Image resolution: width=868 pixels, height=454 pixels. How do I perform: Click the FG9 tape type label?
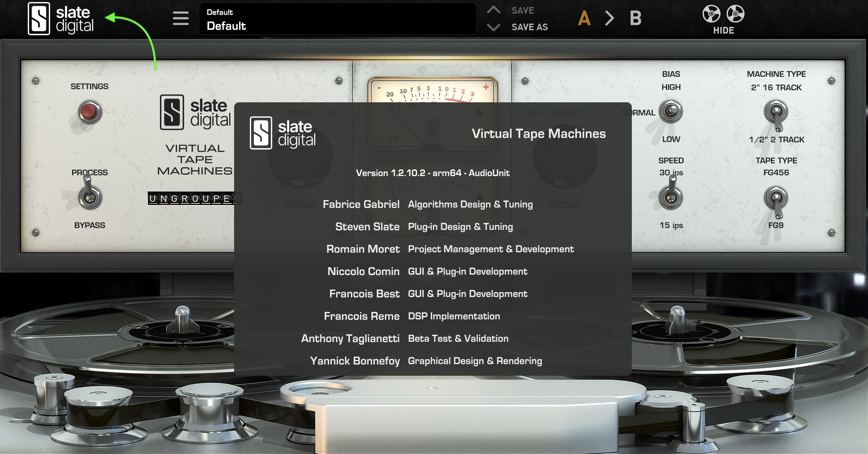coord(776,225)
